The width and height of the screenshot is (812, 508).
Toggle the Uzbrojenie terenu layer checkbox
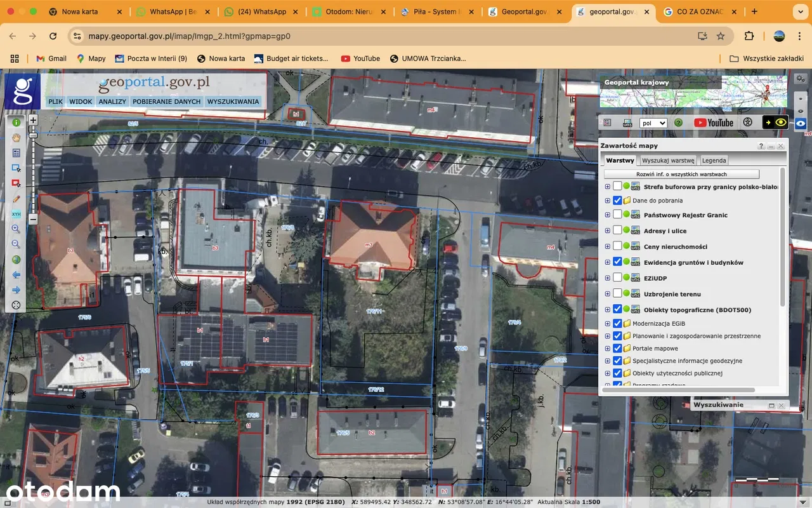617,293
